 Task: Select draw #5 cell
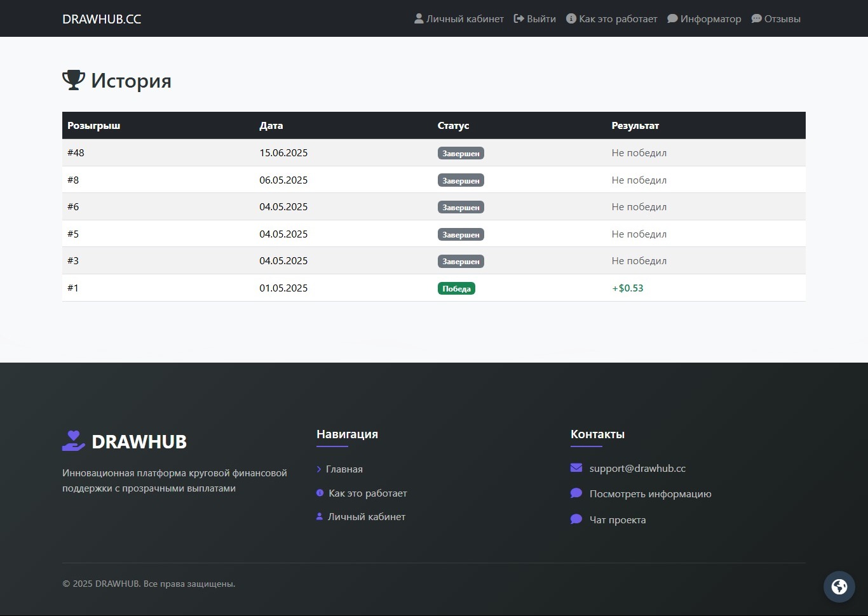pos(73,234)
